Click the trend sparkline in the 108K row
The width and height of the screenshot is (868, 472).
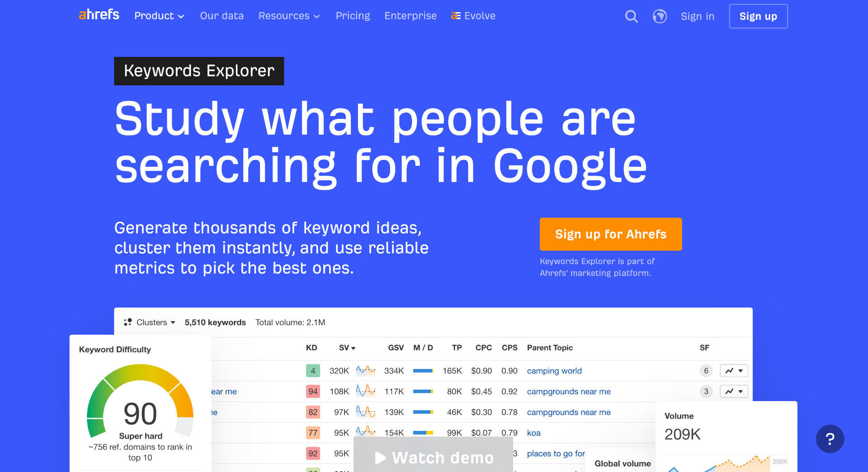click(366, 391)
